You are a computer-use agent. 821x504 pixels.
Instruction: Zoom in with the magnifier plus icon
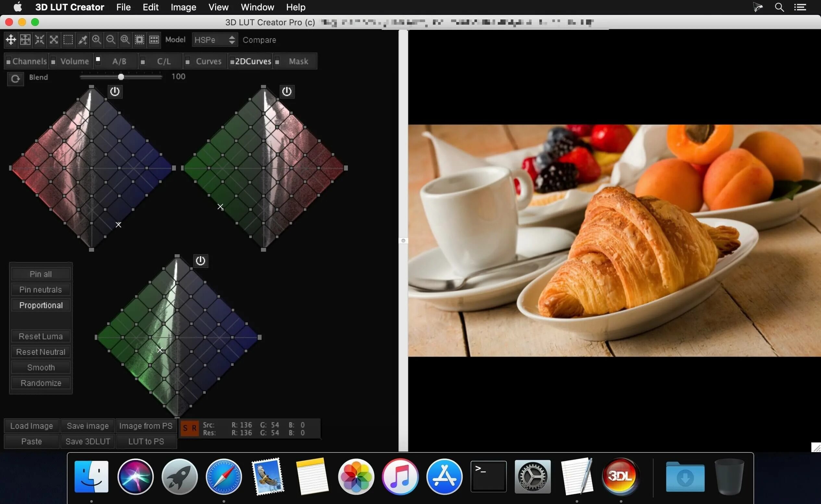tap(97, 39)
